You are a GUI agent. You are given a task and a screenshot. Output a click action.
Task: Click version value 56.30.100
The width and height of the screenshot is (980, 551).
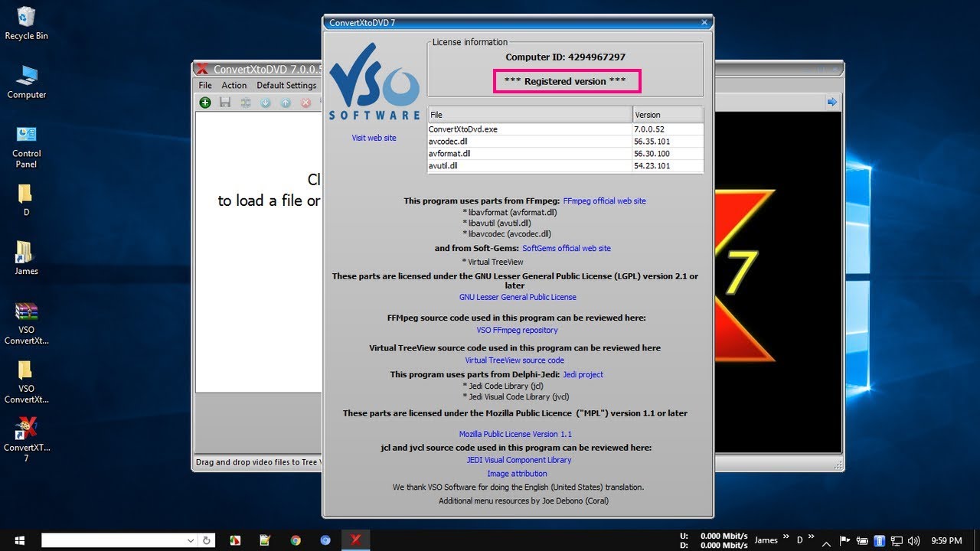pos(652,154)
